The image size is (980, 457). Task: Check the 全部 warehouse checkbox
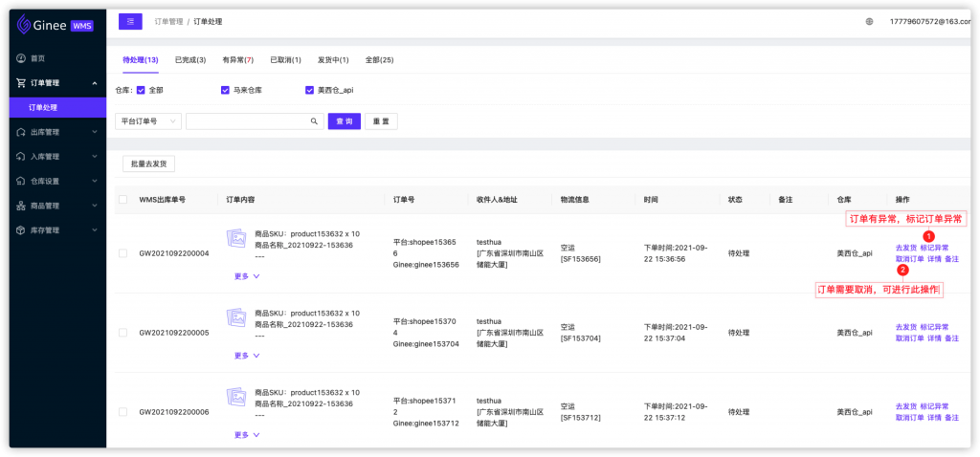[x=141, y=90]
